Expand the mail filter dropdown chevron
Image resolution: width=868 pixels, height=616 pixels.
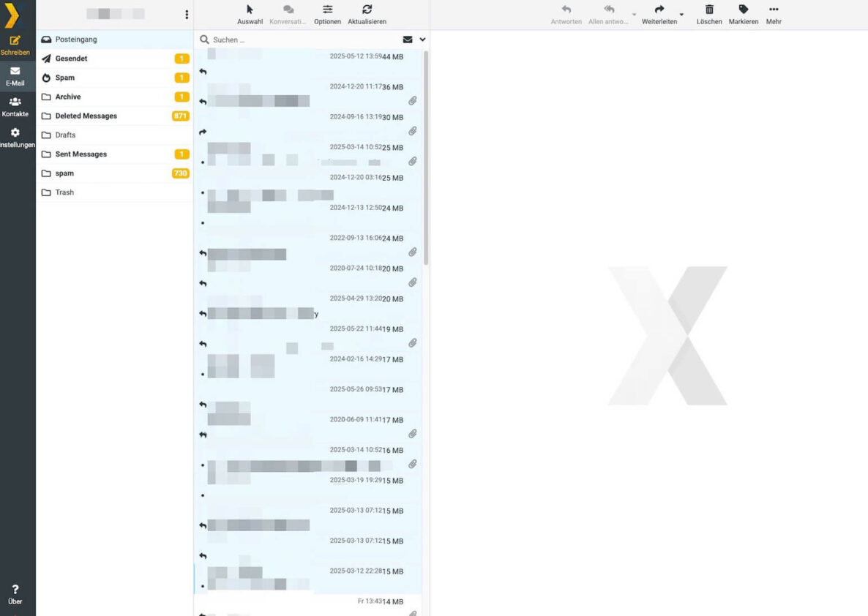[x=422, y=40]
